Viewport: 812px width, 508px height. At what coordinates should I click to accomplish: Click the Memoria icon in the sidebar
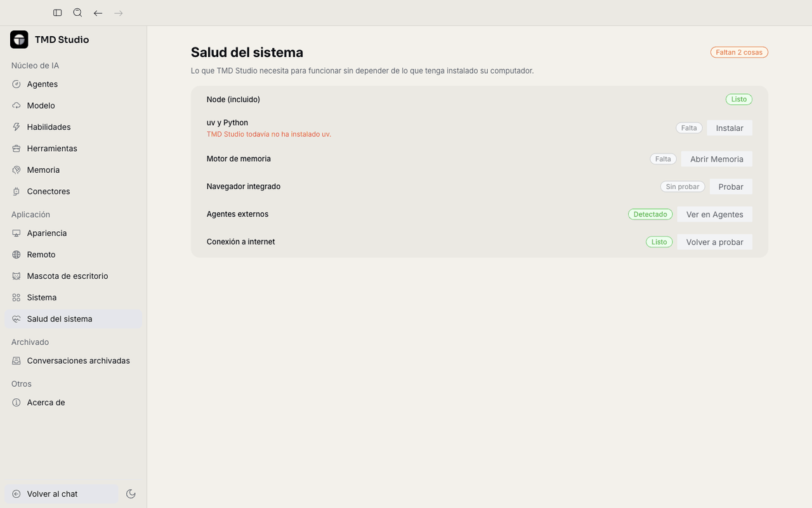pyautogui.click(x=16, y=170)
